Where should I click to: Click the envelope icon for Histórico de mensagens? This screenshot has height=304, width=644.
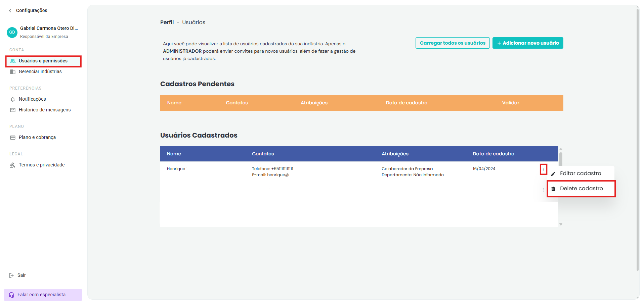(13, 110)
